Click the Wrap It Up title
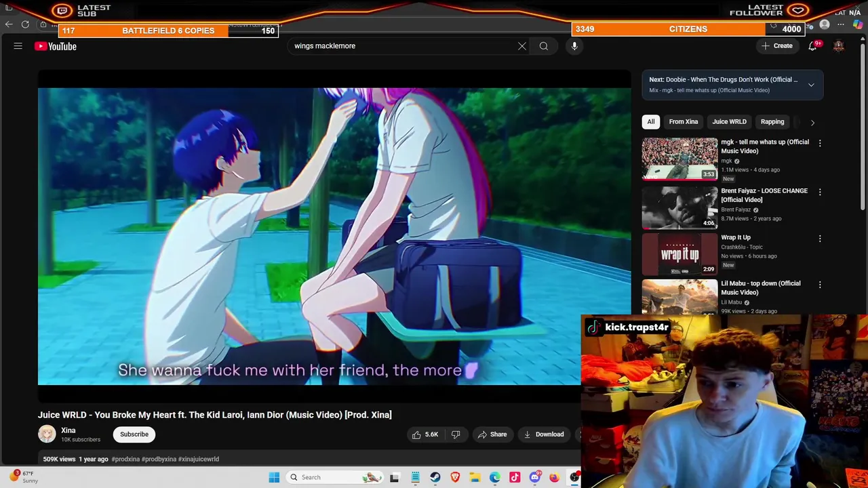Image resolution: width=868 pixels, height=488 pixels. [x=736, y=238]
